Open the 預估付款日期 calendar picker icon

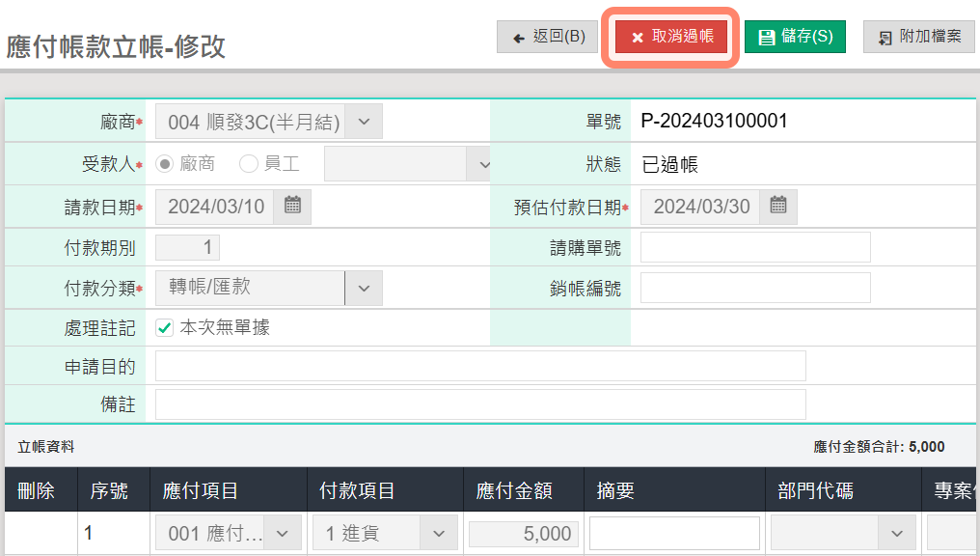pyautogui.click(x=778, y=206)
